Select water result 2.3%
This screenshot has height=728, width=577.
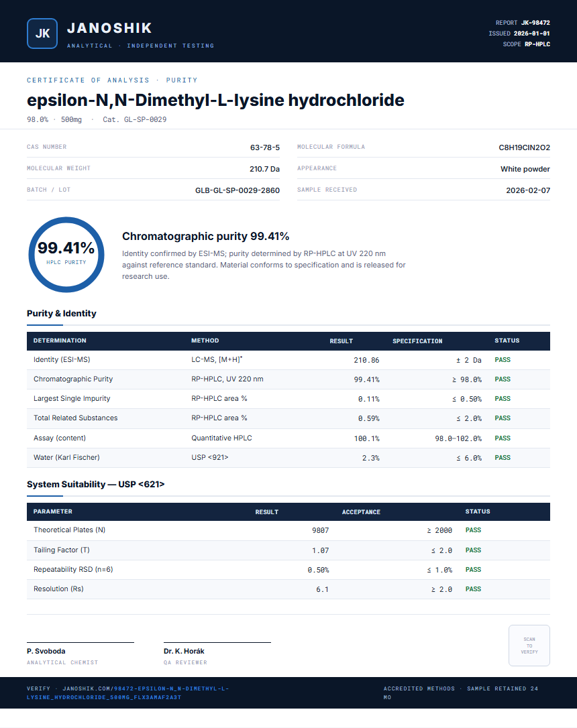click(x=371, y=459)
